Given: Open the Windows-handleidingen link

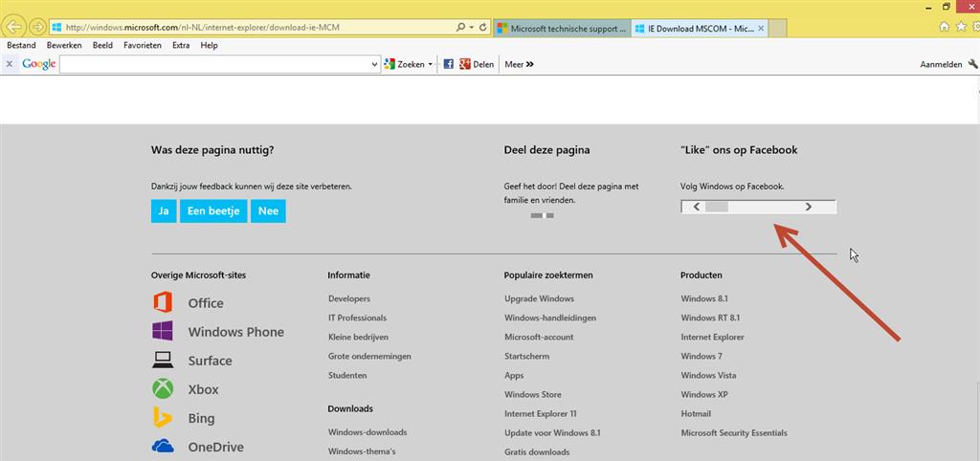Looking at the screenshot, I should (x=550, y=318).
